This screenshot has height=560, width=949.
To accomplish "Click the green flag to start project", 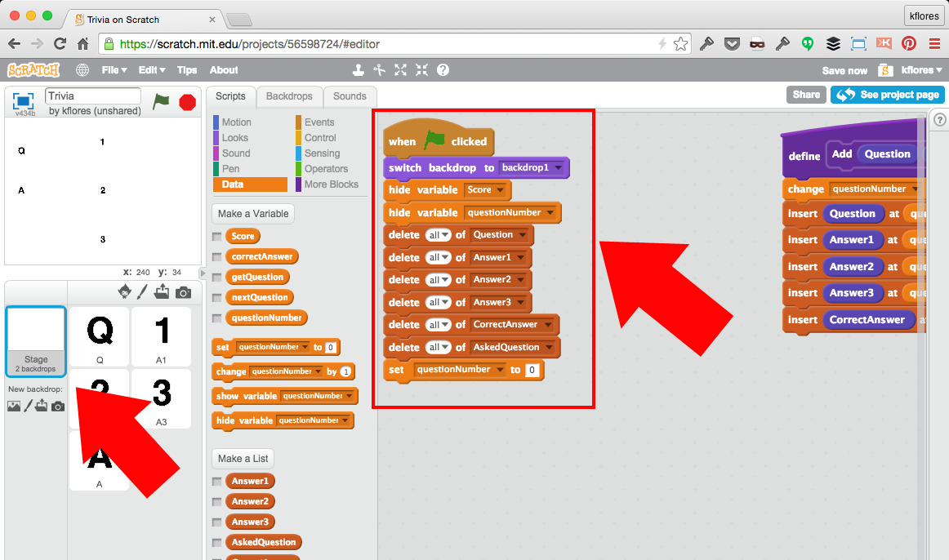I will (161, 101).
